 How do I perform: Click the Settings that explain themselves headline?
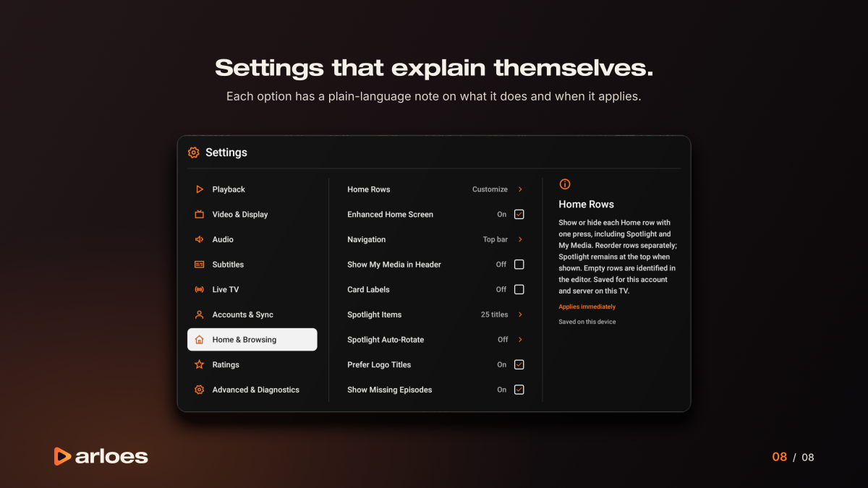point(434,68)
